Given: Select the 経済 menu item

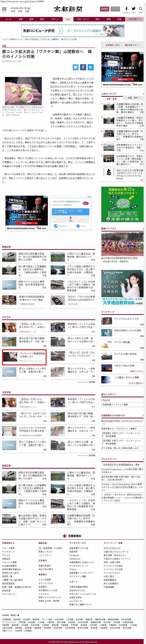Looking at the screenshot, I should pyautogui.click(x=109, y=19).
